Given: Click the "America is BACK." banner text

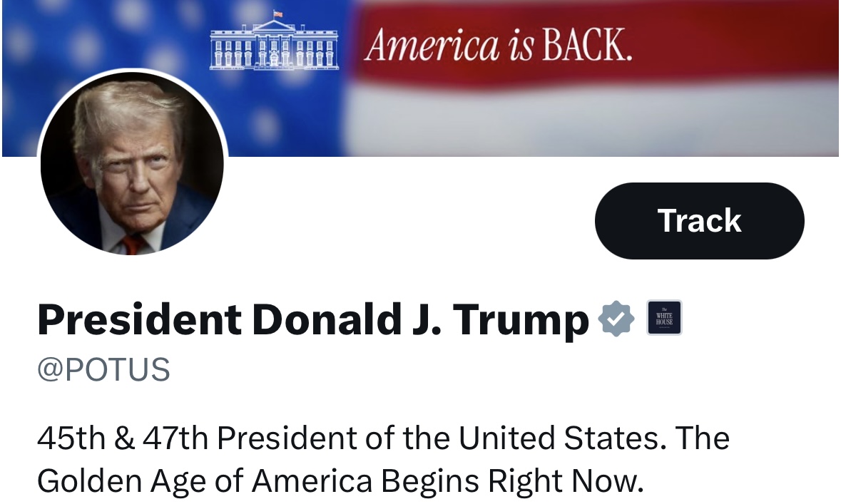Looking at the screenshot, I should click(x=498, y=46).
